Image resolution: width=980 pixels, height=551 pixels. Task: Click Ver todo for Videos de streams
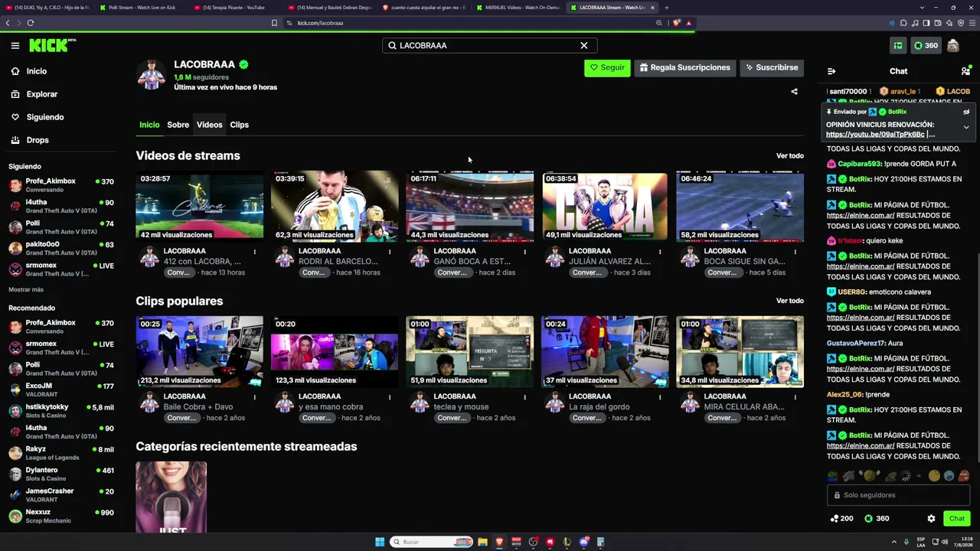pyautogui.click(x=790, y=156)
